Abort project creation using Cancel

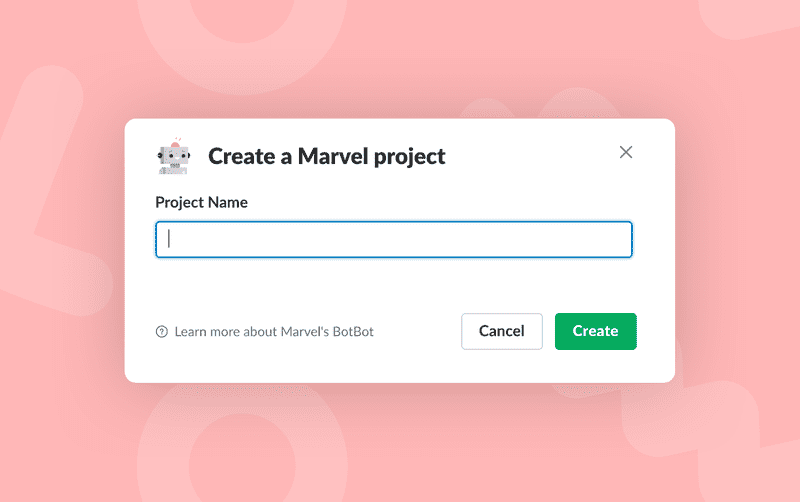tap(501, 331)
